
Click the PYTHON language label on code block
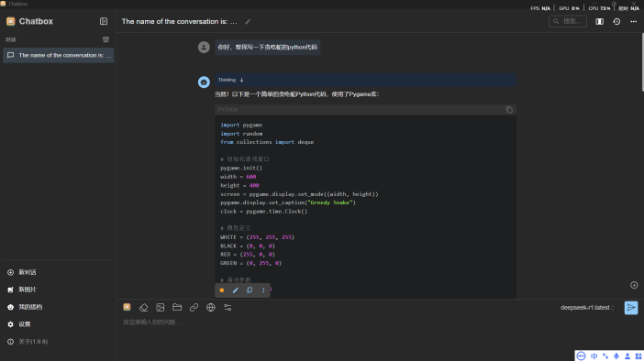pos(228,110)
